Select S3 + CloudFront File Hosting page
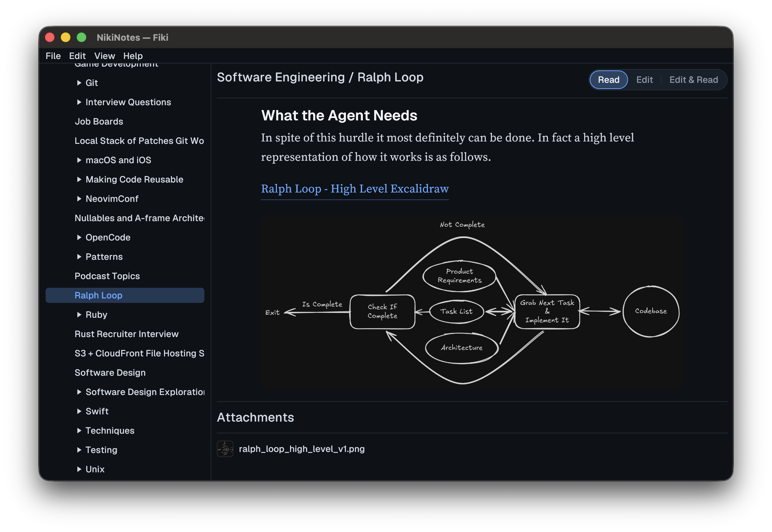The image size is (772, 532). coord(139,353)
